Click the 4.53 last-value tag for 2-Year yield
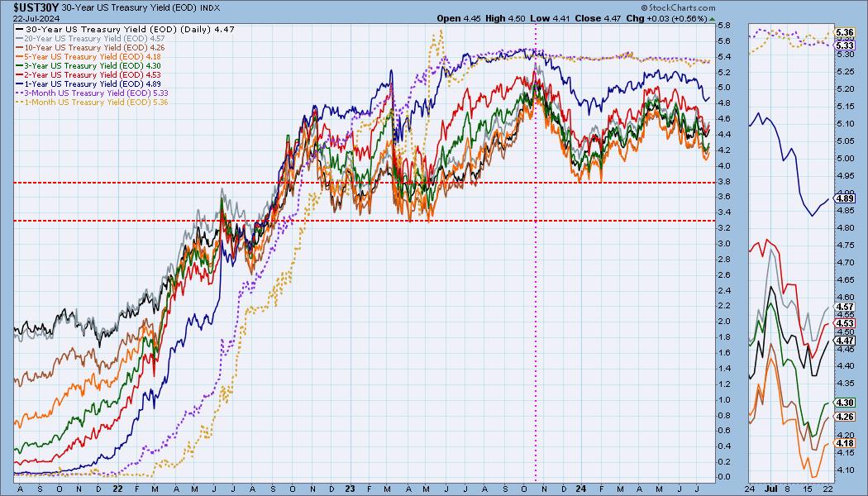Image resolution: width=868 pixels, height=496 pixels. coord(846,323)
